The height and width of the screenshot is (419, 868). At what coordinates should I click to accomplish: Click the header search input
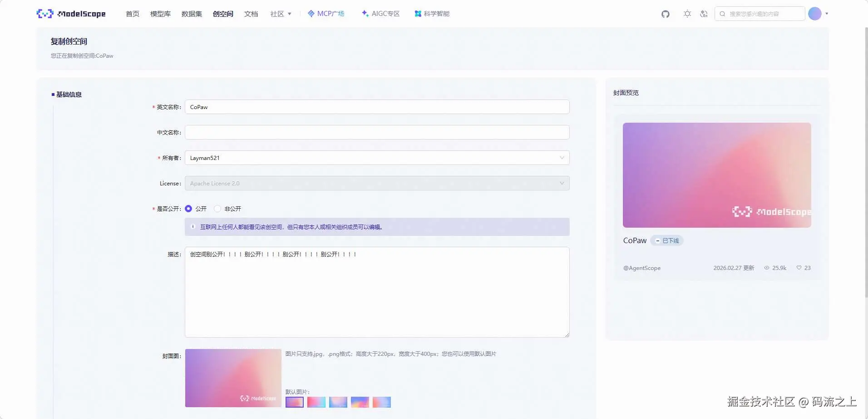pos(760,14)
